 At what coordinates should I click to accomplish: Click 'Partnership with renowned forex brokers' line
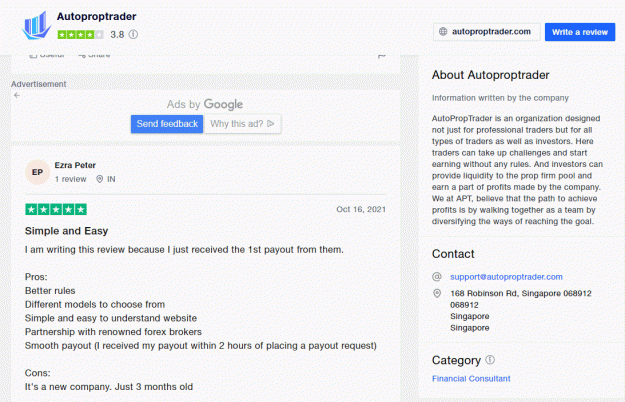pyautogui.click(x=113, y=332)
